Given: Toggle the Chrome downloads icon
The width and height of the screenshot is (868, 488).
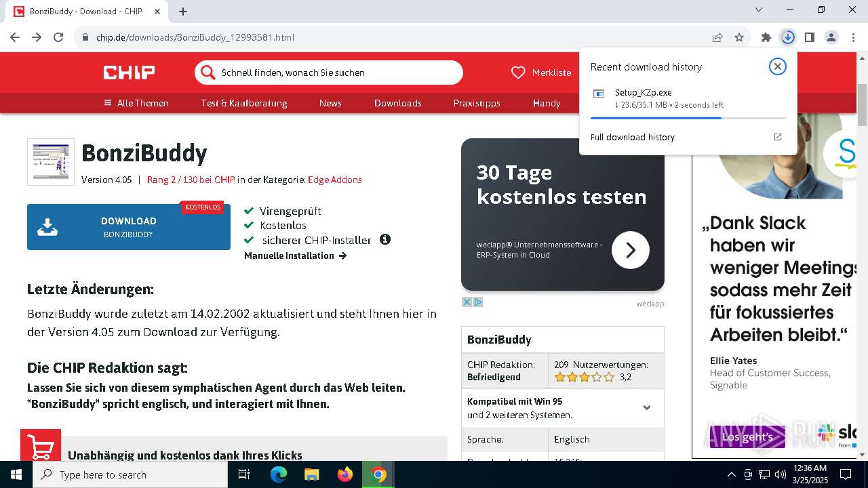Looking at the screenshot, I should [x=788, y=37].
